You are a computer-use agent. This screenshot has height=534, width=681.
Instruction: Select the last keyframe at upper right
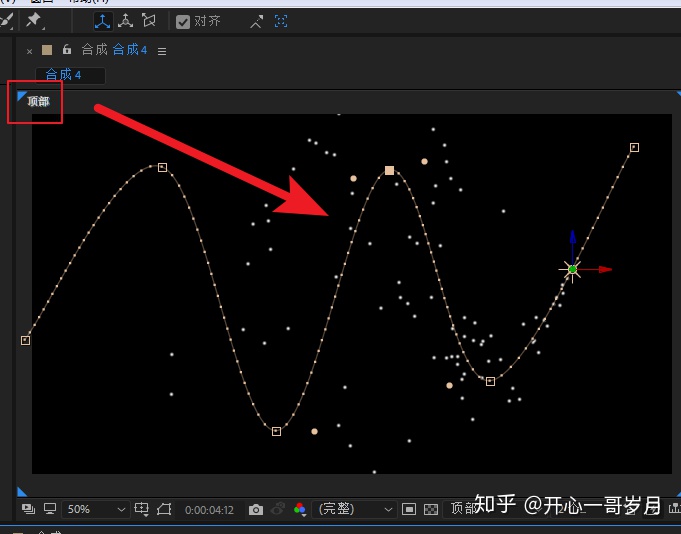click(634, 148)
